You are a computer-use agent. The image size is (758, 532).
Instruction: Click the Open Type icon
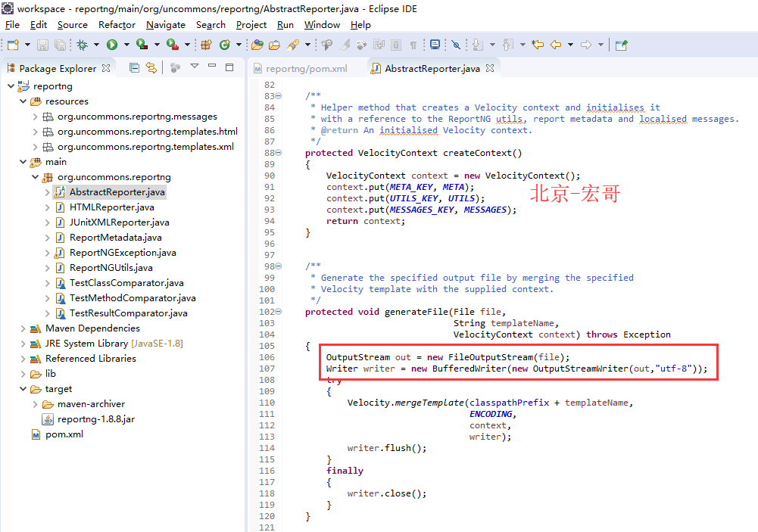click(257, 45)
